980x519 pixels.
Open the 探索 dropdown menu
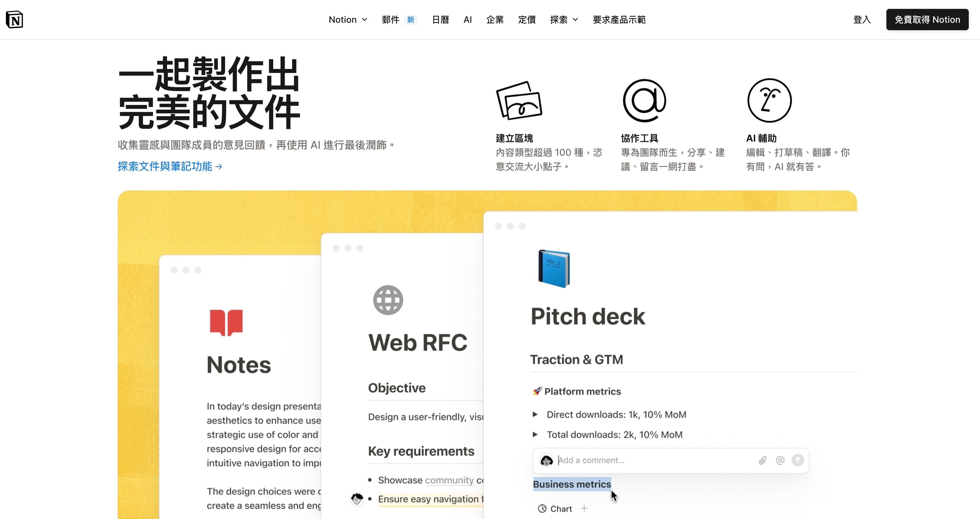coord(564,20)
